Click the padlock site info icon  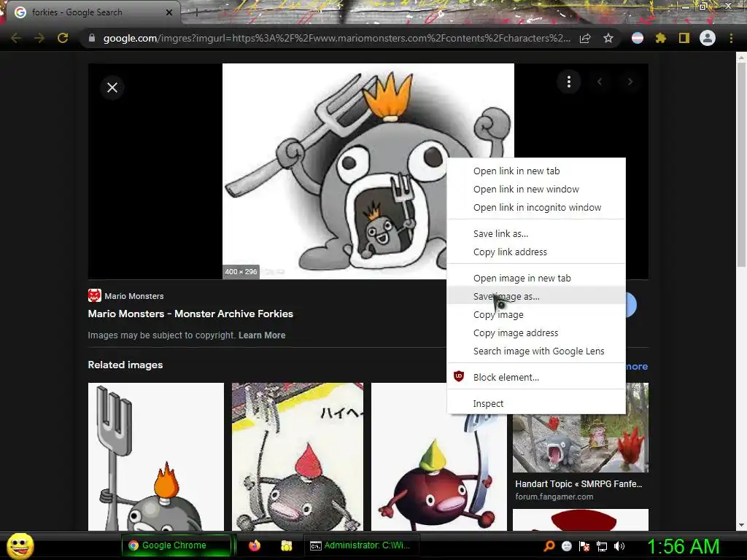click(x=92, y=38)
